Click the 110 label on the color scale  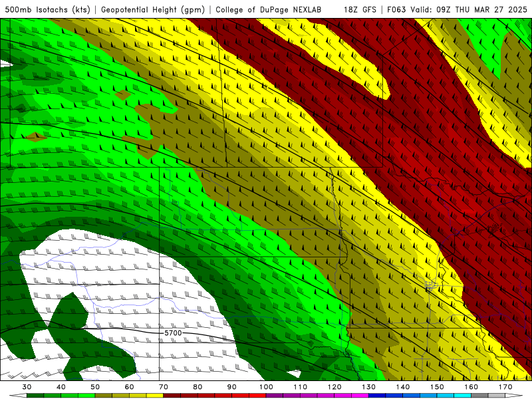[x=301, y=387]
